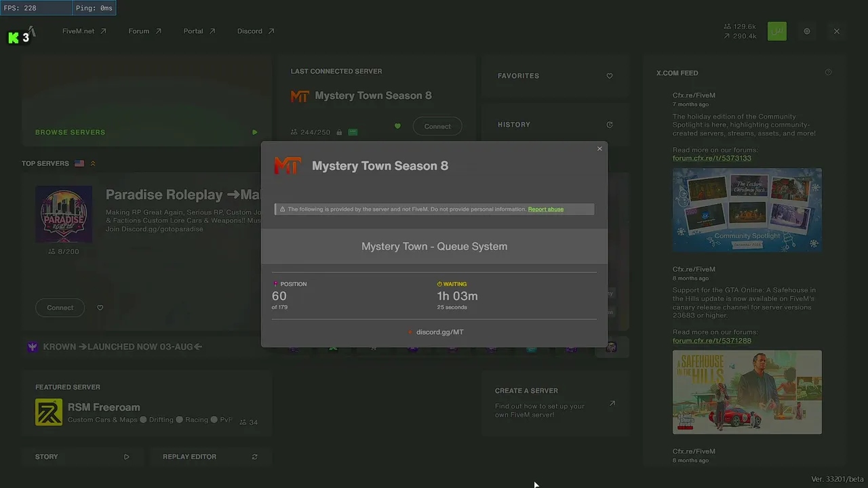
Task: Click the Favorites heart icon
Action: click(x=610, y=76)
